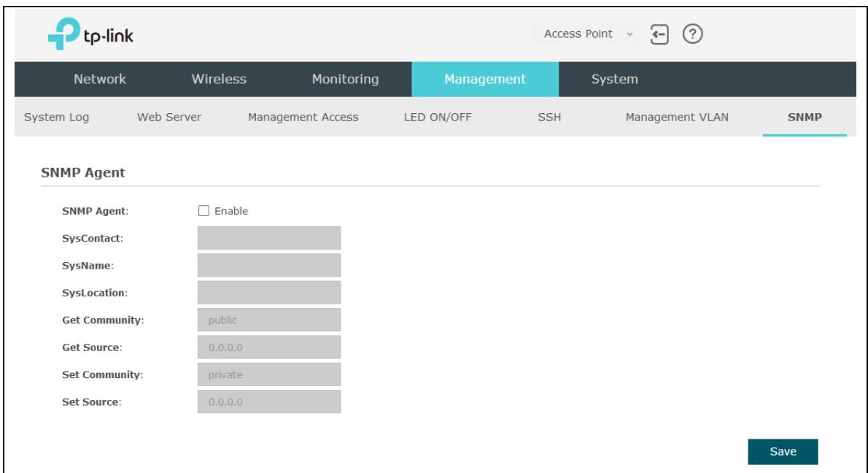Select the SNMP subtab
868x473 pixels.
(x=805, y=118)
